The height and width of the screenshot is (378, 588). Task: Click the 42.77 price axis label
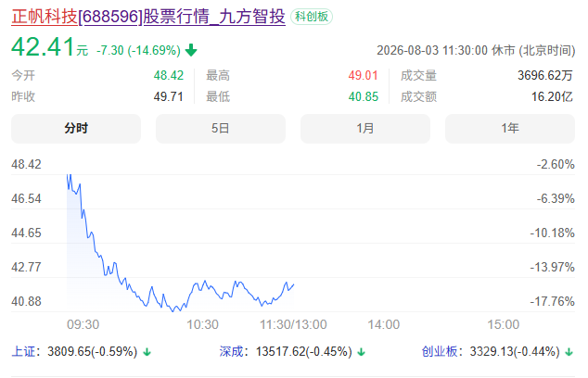[26, 268]
